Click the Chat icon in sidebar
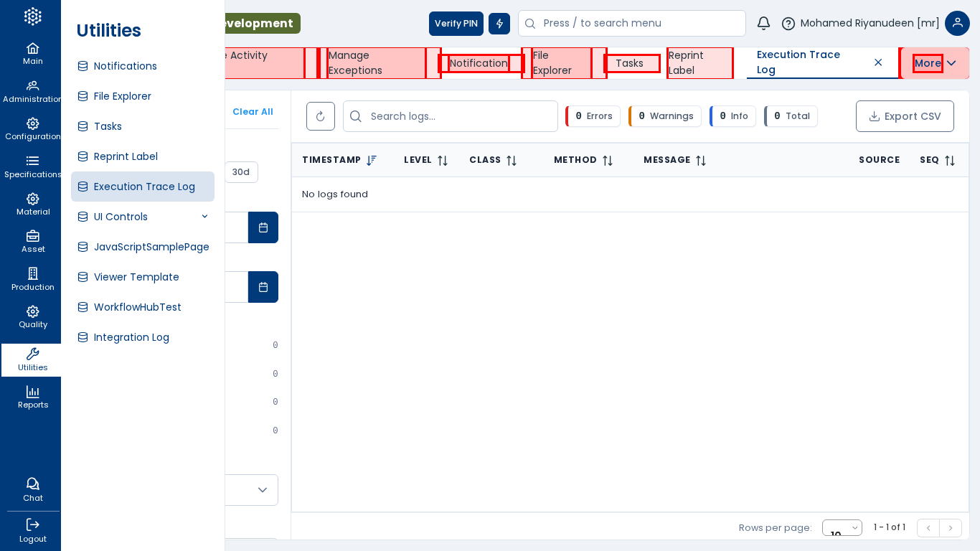Screen dimensions: 980x551 (32, 489)
